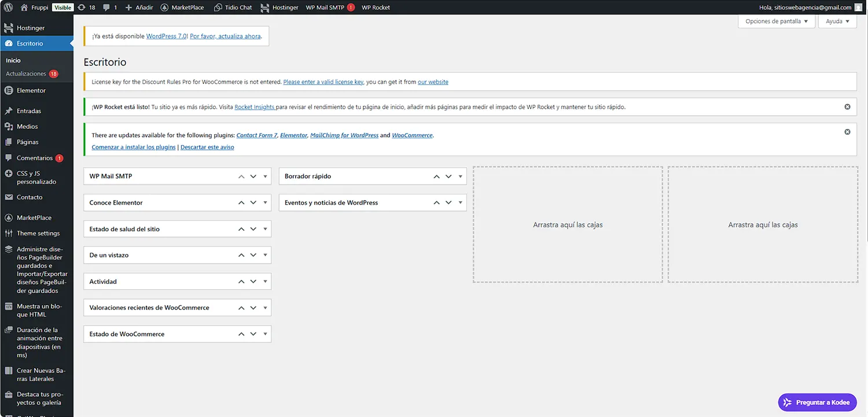The height and width of the screenshot is (417, 868).
Task: Dismiss the plugin updates notice
Action: tap(847, 132)
